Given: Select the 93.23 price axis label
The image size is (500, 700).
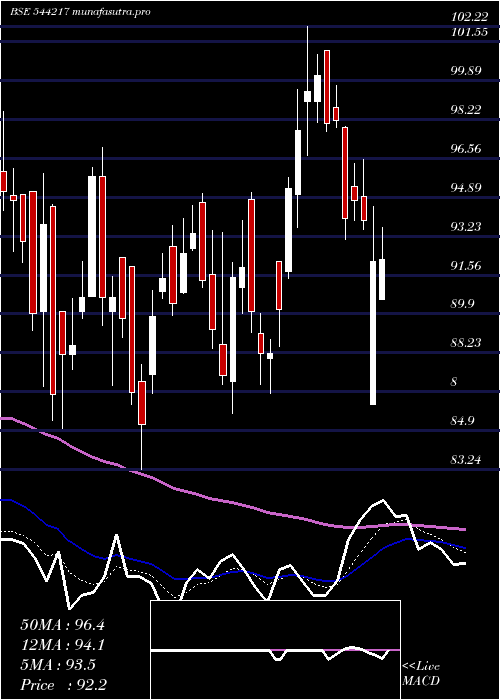Looking at the screenshot, I should pyautogui.click(x=467, y=227).
